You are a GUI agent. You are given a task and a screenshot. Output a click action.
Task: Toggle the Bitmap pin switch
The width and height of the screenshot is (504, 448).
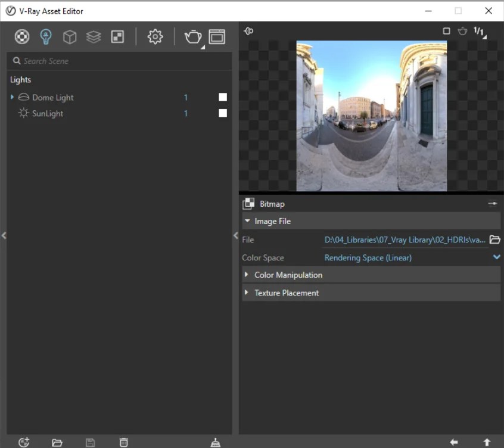pos(492,204)
